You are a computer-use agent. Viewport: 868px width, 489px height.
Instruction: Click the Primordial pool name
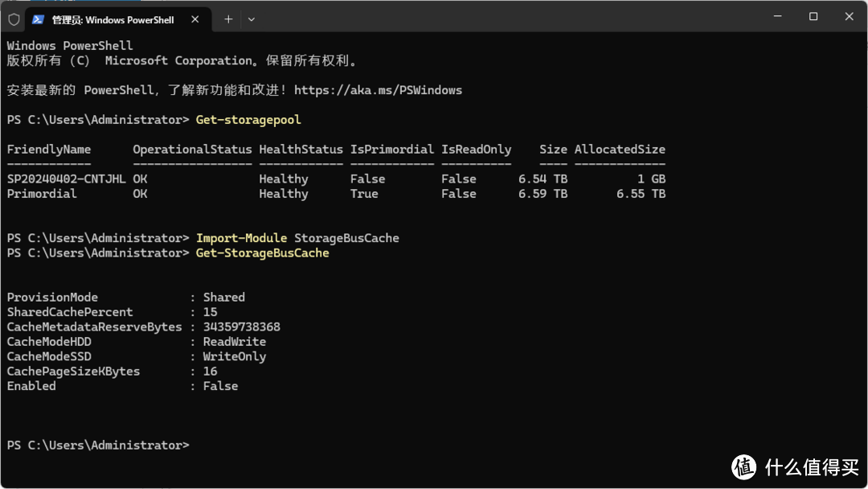click(x=42, y=194)
